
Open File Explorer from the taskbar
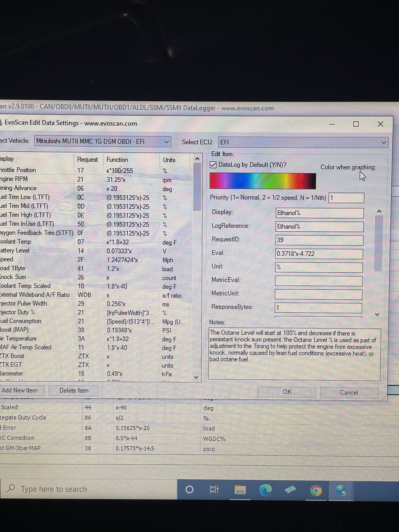[x=240, y=490]
